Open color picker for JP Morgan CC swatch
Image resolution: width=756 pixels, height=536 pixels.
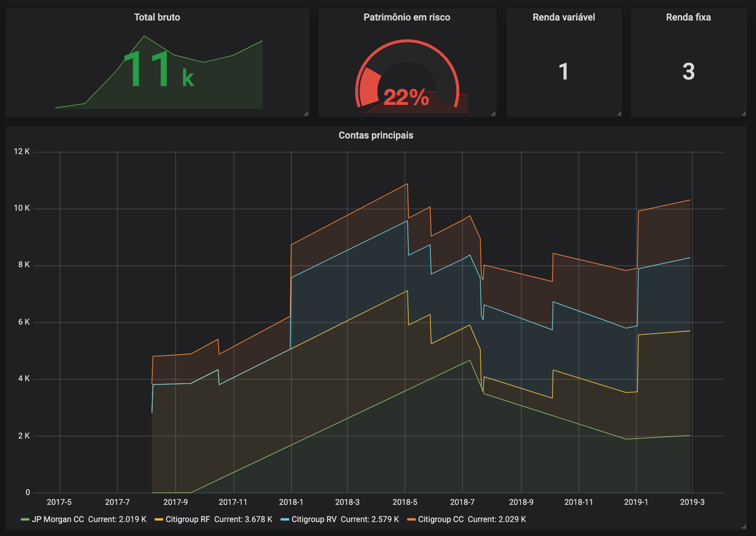25,520
